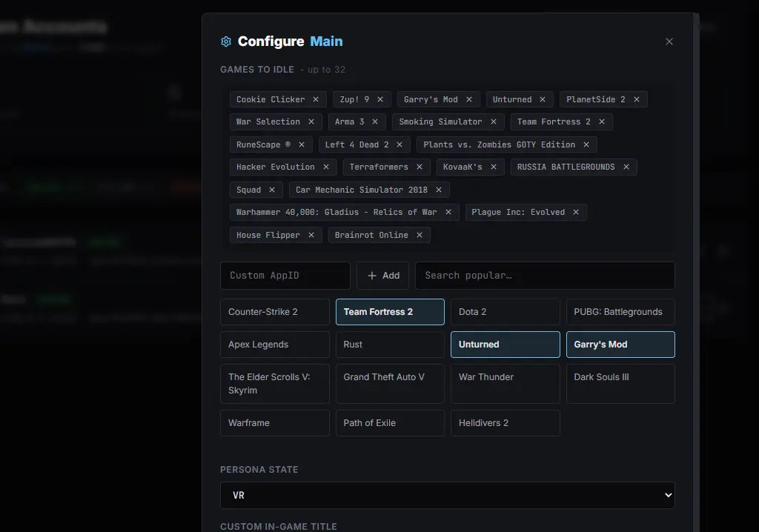This screenshot has height=532, width=759.
Task: Deselect Garry's Mod popular game button
Action: pyautogui.click(x=620, y=345)
